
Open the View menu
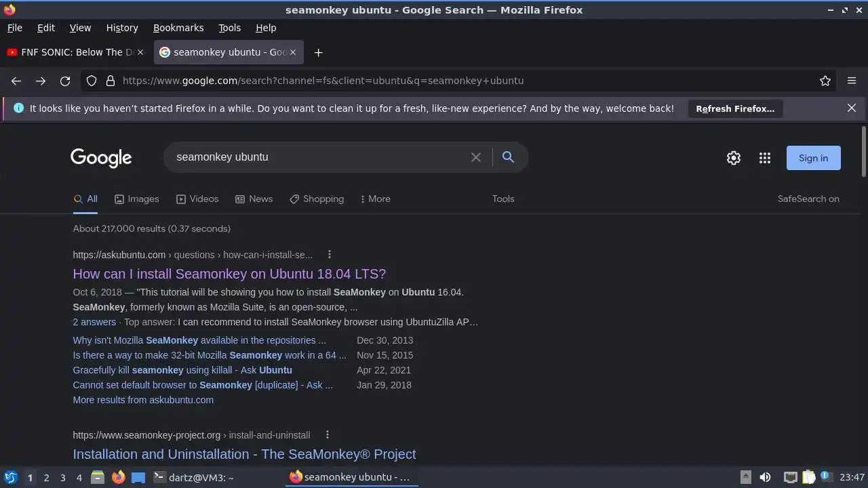80,28
